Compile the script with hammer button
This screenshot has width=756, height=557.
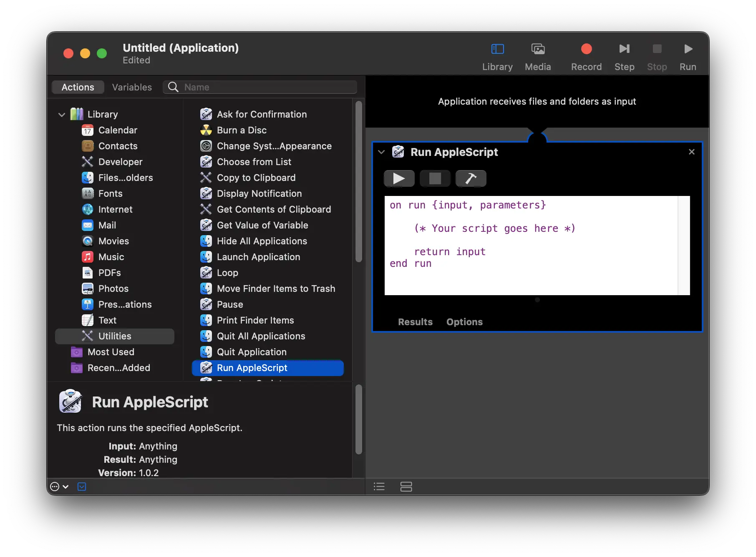(x=471, y=178)
